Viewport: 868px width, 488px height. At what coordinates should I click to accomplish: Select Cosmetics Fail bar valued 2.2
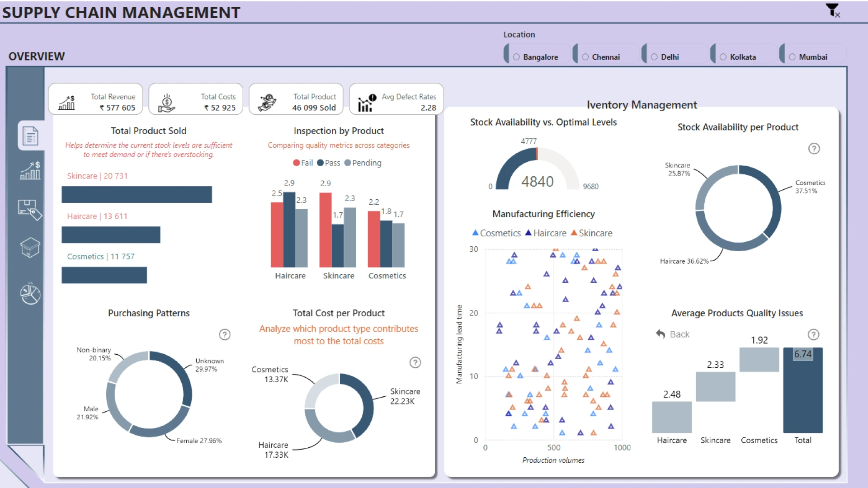[373, 239]
